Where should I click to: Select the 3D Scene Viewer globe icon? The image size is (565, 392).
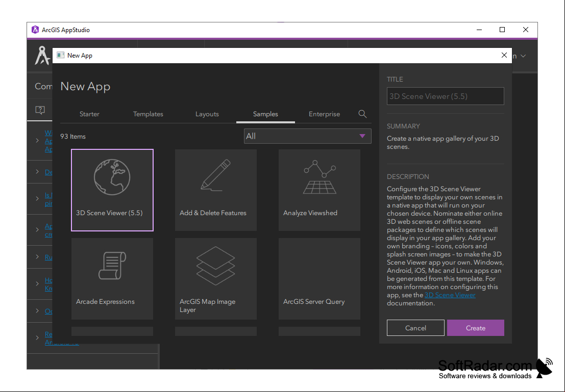(112, 177)
